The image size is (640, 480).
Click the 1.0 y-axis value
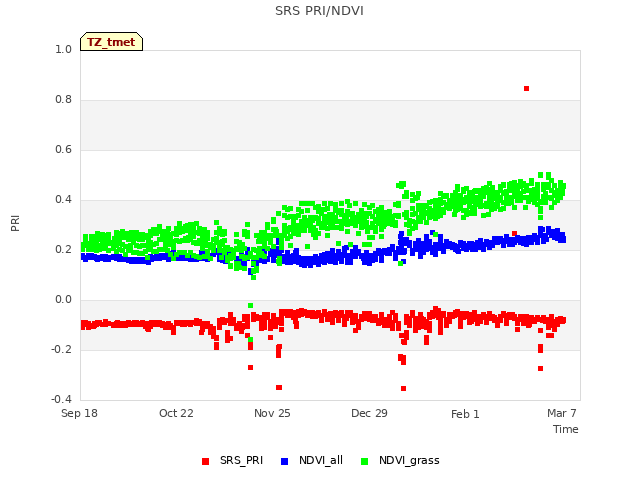click(63, 49)
